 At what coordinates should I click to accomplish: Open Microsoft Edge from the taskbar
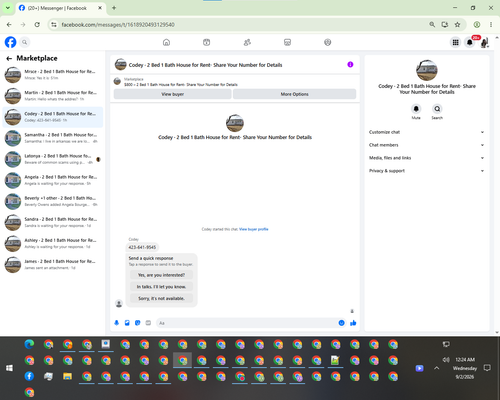(x=29, y=344)
